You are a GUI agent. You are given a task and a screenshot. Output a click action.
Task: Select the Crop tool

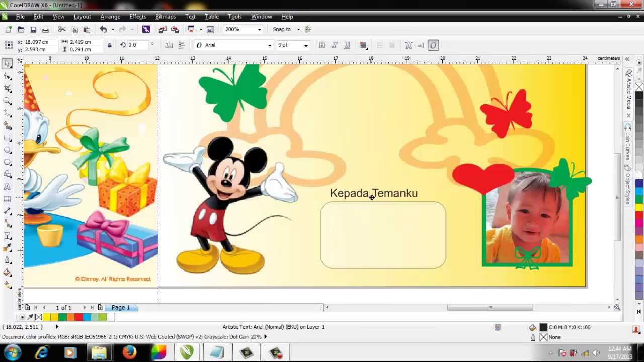pyautogui.click(x=7, y=88)
